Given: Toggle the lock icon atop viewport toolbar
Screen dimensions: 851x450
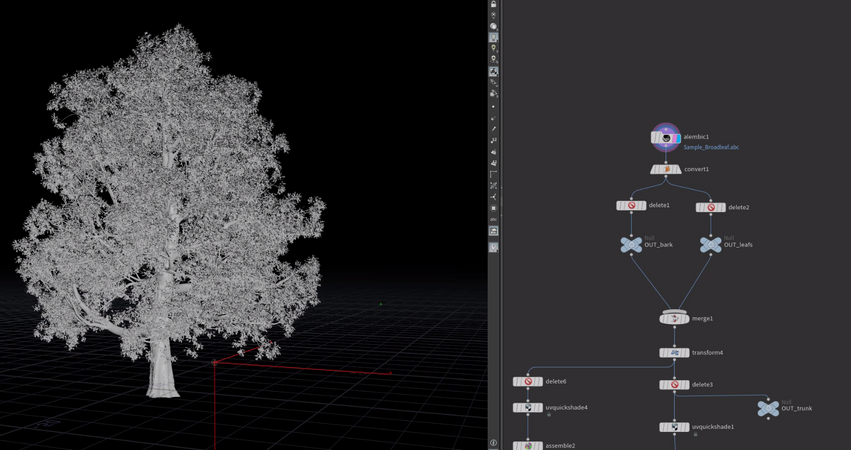Looking at the screenshot, I should coord(494,5).
